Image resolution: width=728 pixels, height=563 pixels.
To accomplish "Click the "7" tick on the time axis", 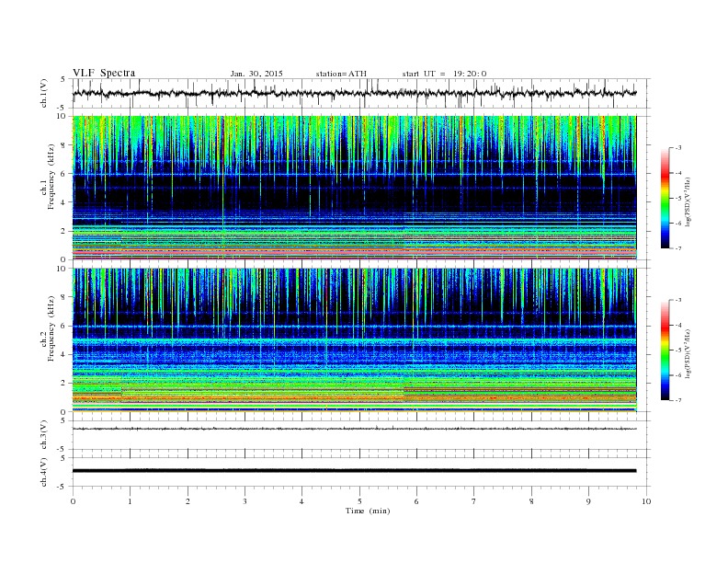I will click(474, 501).
